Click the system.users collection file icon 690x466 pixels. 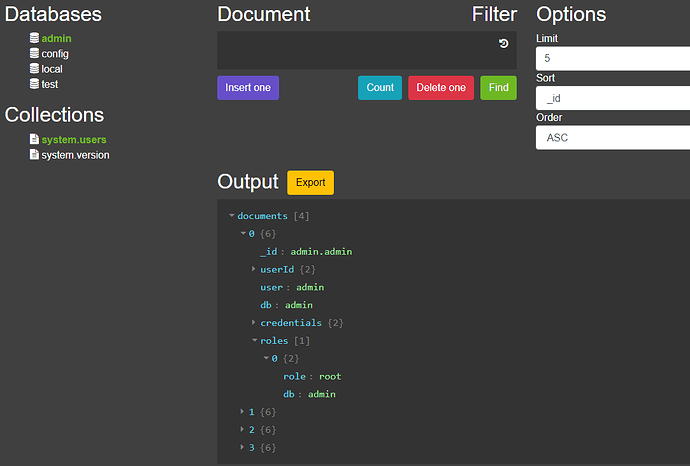tap(34, 140)
